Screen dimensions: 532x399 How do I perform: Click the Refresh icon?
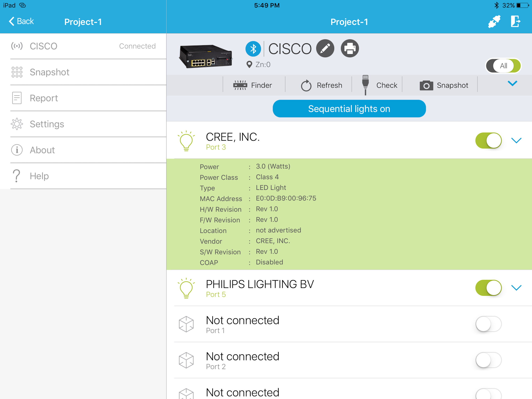point(306,86)
